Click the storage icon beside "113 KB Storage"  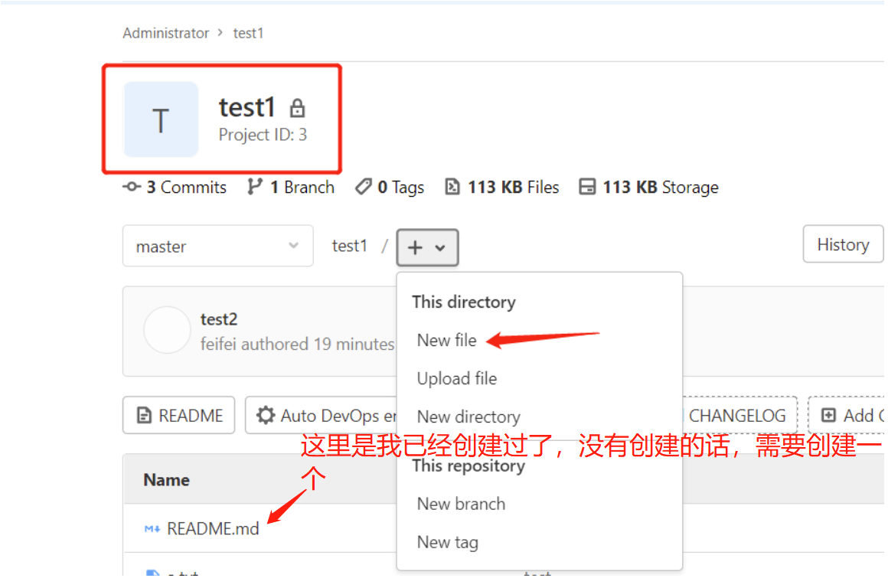click(588, 186)
